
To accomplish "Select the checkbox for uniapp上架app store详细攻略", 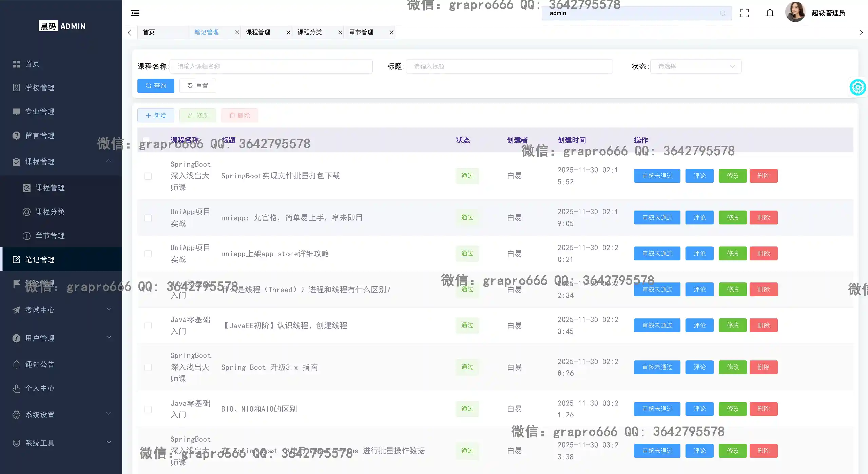I will point(148,254).
